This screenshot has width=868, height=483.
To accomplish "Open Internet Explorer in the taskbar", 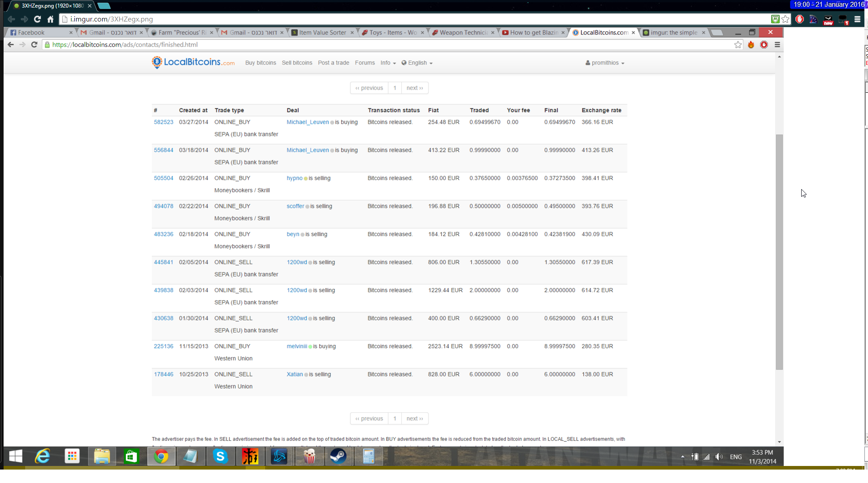I will (x=43, y=457).
